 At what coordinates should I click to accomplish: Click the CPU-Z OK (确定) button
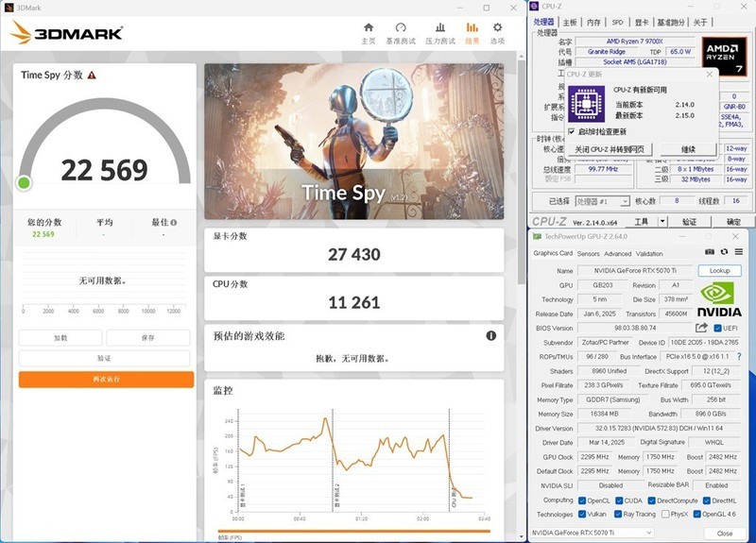(x=733, y=221)
